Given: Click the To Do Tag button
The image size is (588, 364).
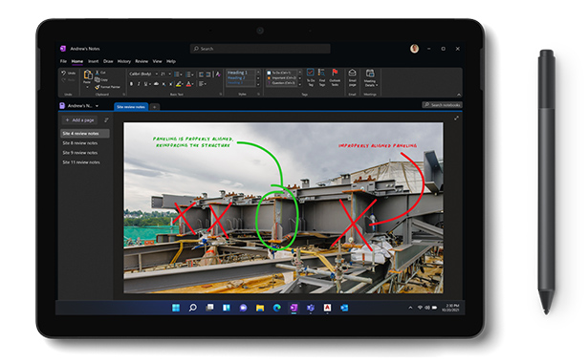Looking at the screenshot, I should 311,77.
